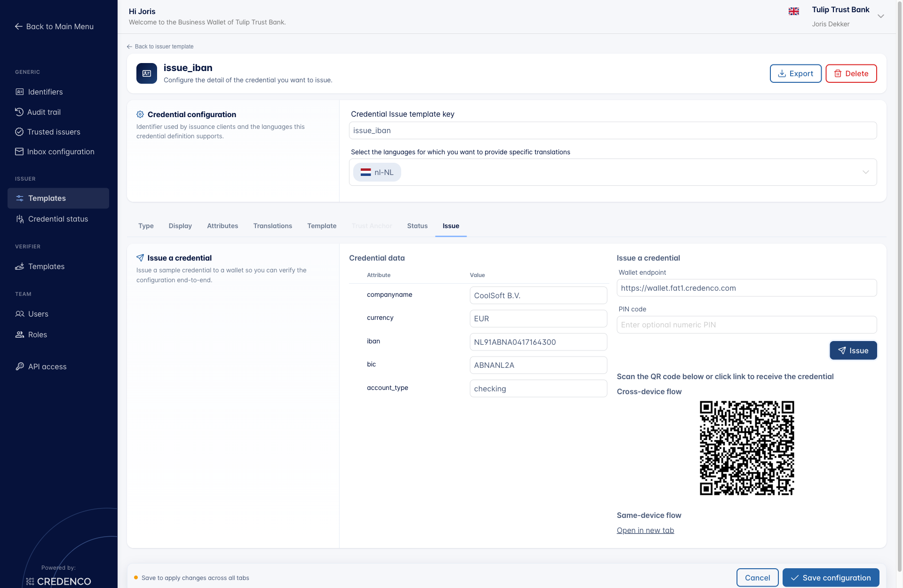Click the Trusted issuers checkmark badge icon
Viewport: 903px width, 588px height.
19,132
